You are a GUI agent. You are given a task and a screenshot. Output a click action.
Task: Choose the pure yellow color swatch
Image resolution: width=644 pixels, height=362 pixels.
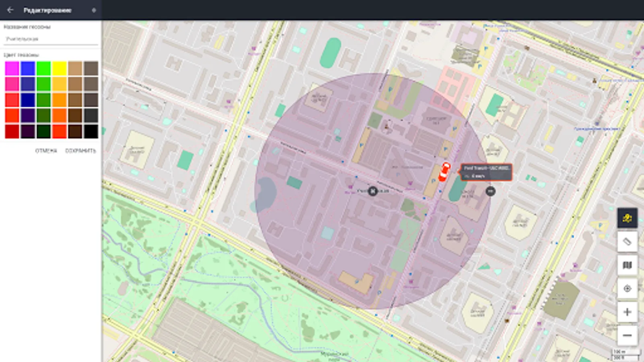[x=59, y=68]
